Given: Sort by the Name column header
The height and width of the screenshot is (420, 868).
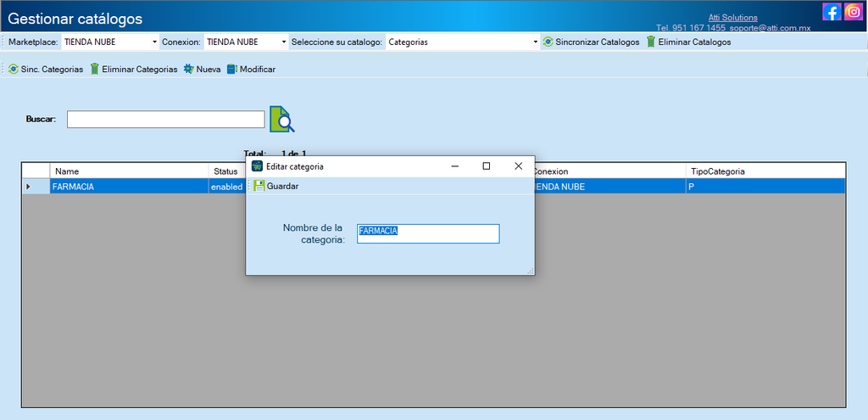Looking at the screenshot, I should point(129,171).
